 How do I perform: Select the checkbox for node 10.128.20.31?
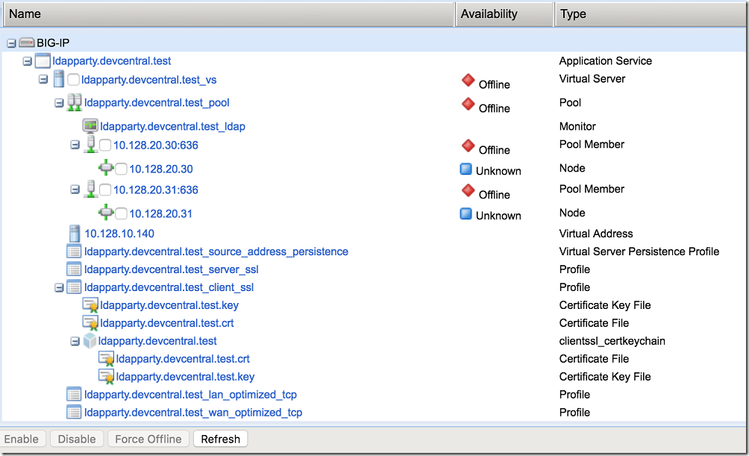[121, 213]
